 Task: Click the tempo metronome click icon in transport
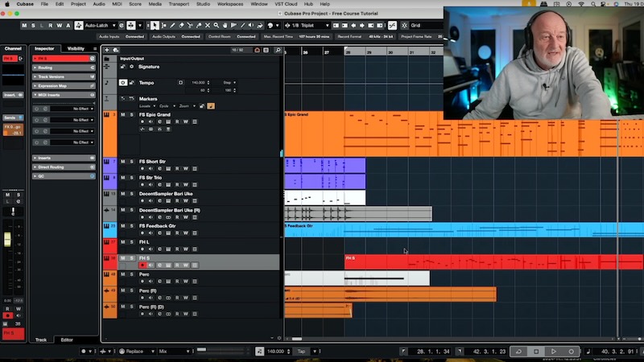coord(259,352)
